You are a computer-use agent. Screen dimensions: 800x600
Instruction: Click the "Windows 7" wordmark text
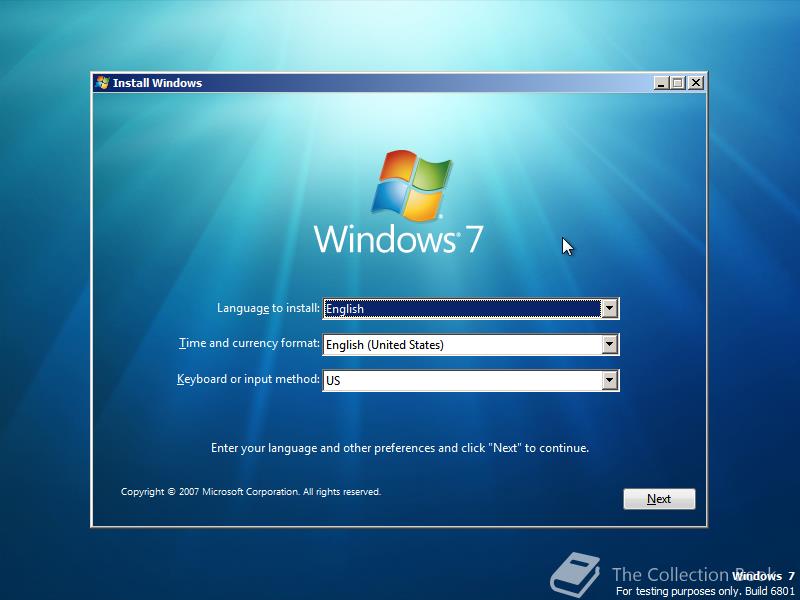(x=398, y=239)
